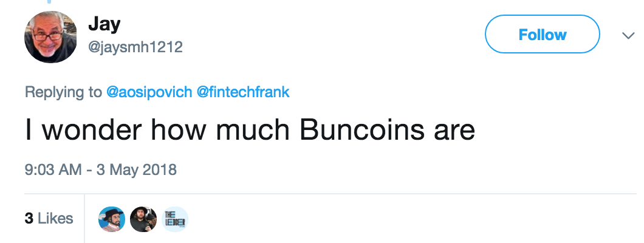Open Jay's profile photo
Image resolution: width=644 pixels, height=243 pixels.
50,37
